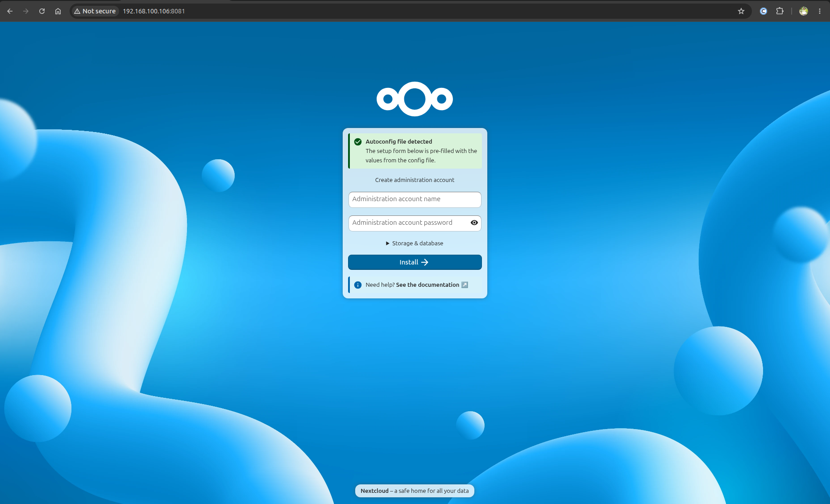Click the Nextcloud logo
Image resolution: width=830 pixels, height=504 pixels.
point(415,99)
